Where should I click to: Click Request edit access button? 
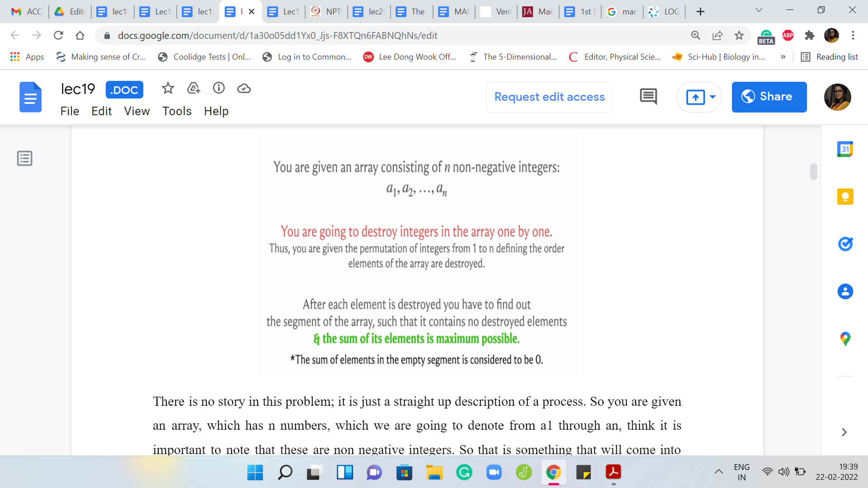pyautogui.click(x=549, y=97)
